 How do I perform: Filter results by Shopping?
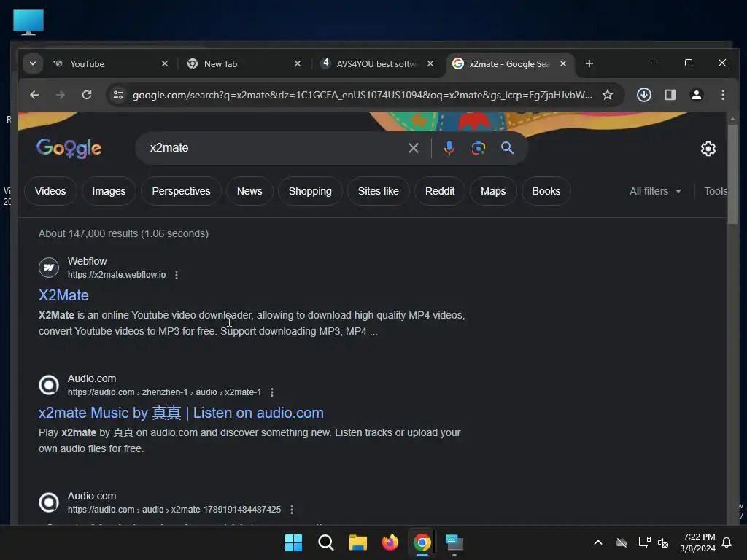[x=310, y=191]
